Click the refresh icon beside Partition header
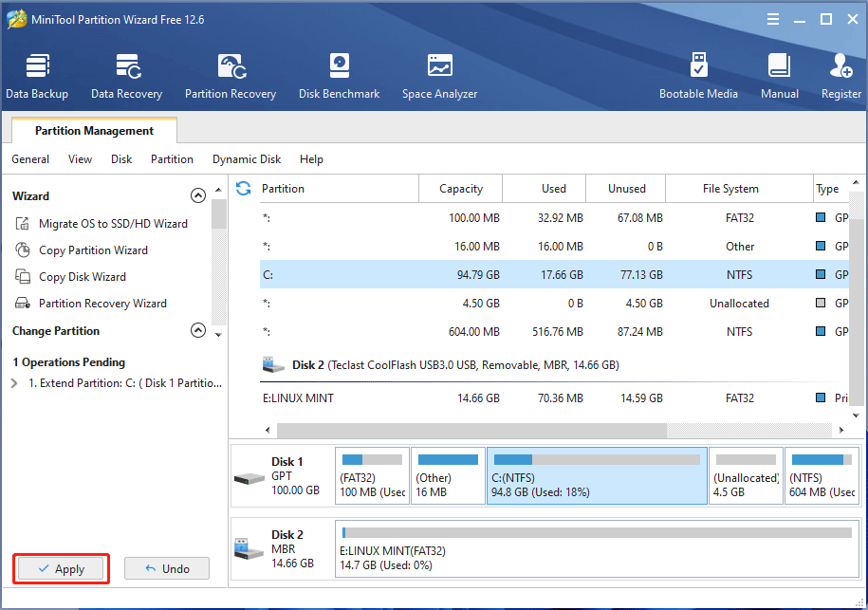The image size is (868, 610). [244, 188]
